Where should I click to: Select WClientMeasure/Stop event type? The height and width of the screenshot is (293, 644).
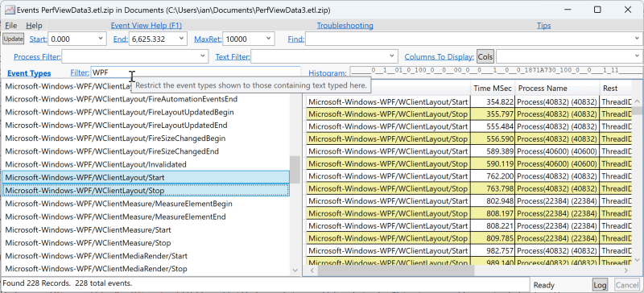click(x=146, y=243)
